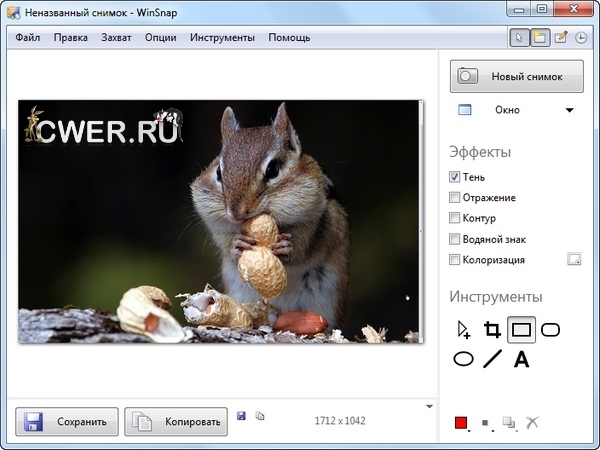Click the Сохранить button
The width and height of the screenshot is (600, 450).
click(x=67, y=422)
